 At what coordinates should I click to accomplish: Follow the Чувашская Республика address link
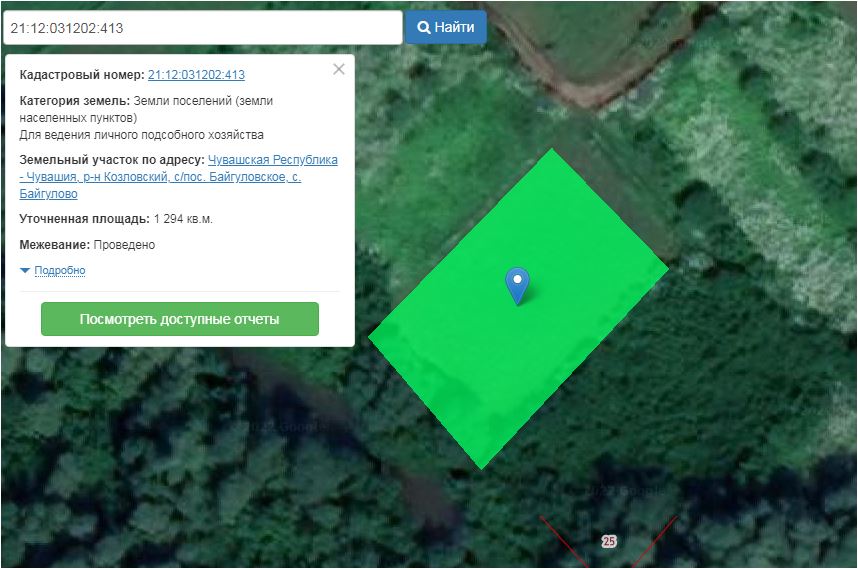[x=272, y=160]
